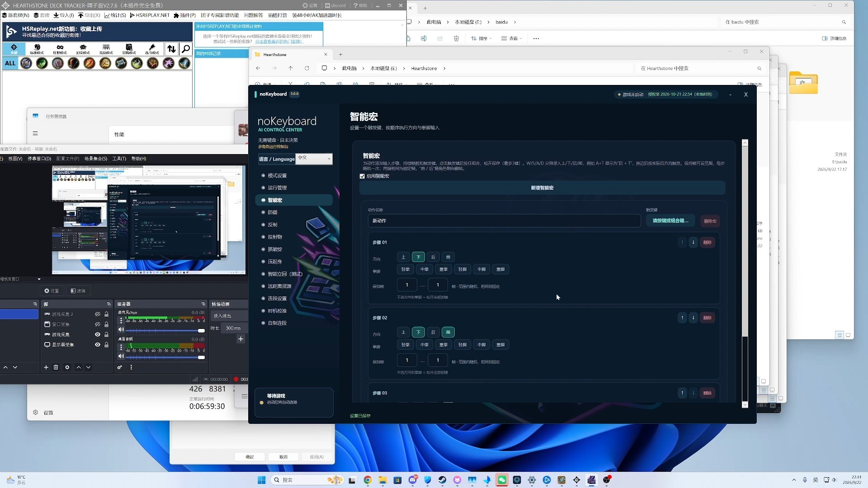The image size is (868, 488).
Task: Open 防御 in the sidebar menu
Action: tap(273, 212)
